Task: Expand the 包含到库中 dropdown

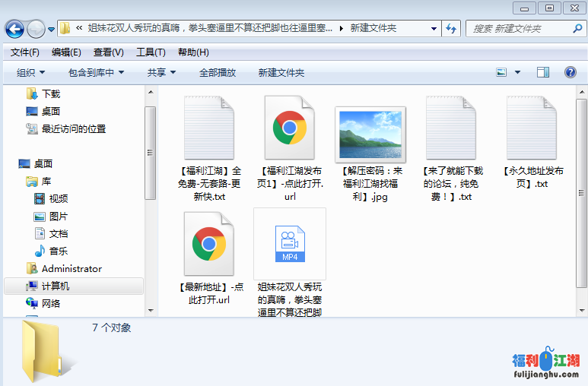Action: click(x=97, y=72)
